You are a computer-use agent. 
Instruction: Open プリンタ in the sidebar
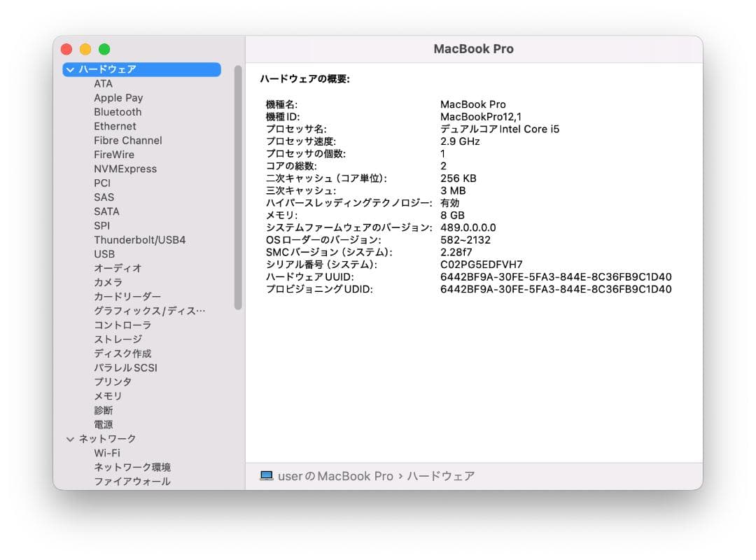pos(113,382)
